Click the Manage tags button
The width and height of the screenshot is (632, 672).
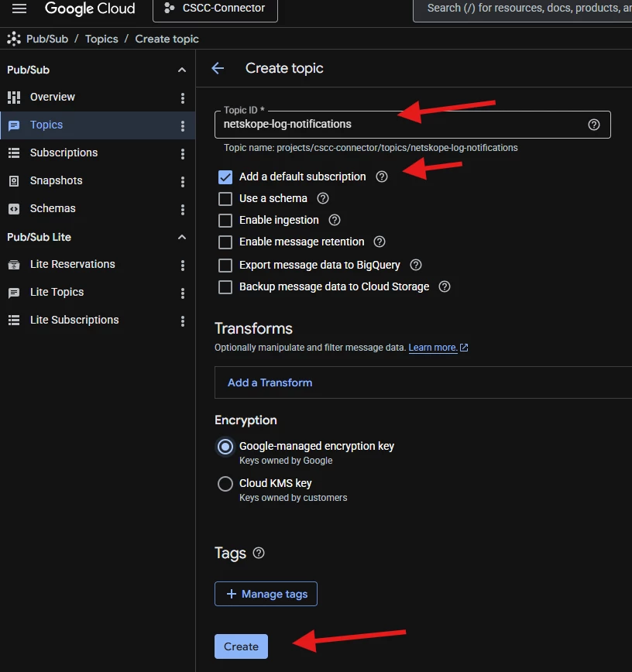tap(266, 594)
